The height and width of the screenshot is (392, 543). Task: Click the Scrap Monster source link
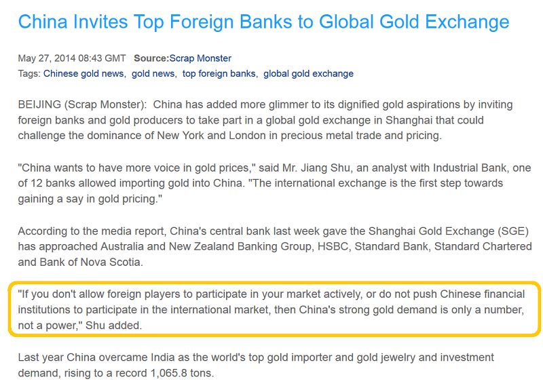[200, 58]
